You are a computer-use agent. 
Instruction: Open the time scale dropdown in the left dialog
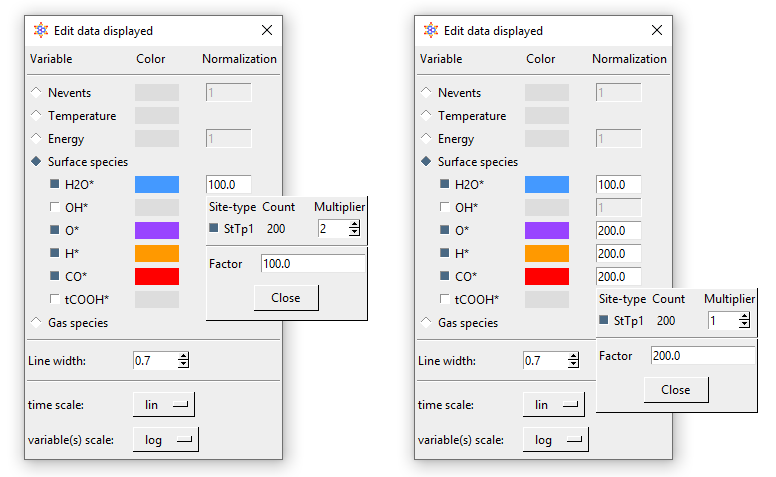click(164, 404)
